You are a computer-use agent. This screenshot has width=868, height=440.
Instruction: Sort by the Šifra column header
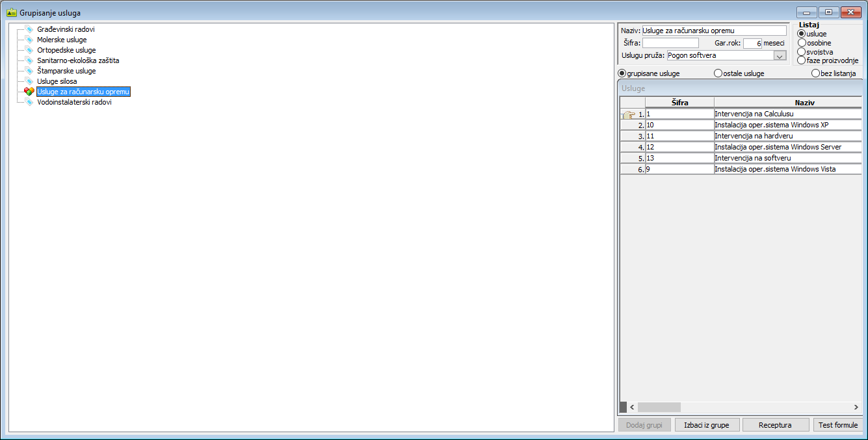click(x=679, y=103)
